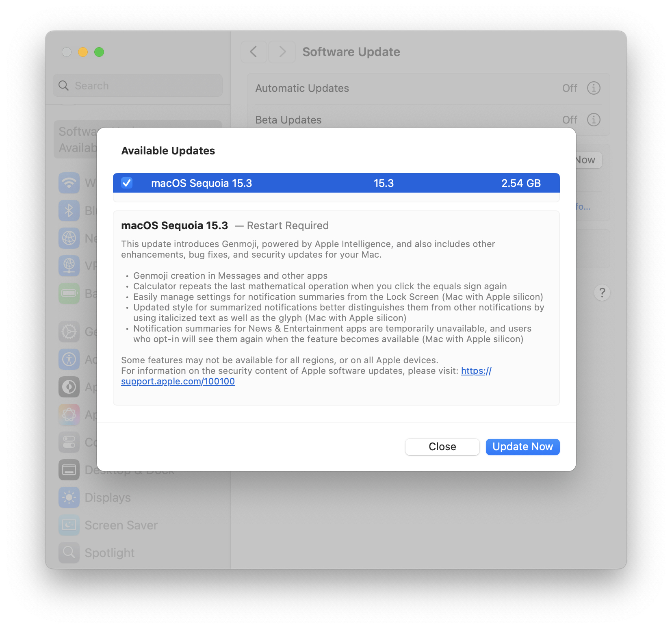This screenshot has width=672, height=629.
Task: Select the macOS Sequoia 15.3 update row
Action: 336,183
